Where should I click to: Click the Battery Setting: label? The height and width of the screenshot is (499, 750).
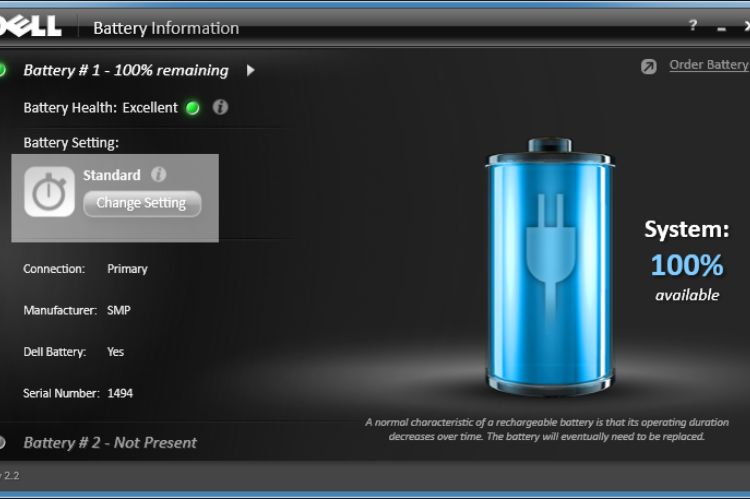tap(71, 143)
